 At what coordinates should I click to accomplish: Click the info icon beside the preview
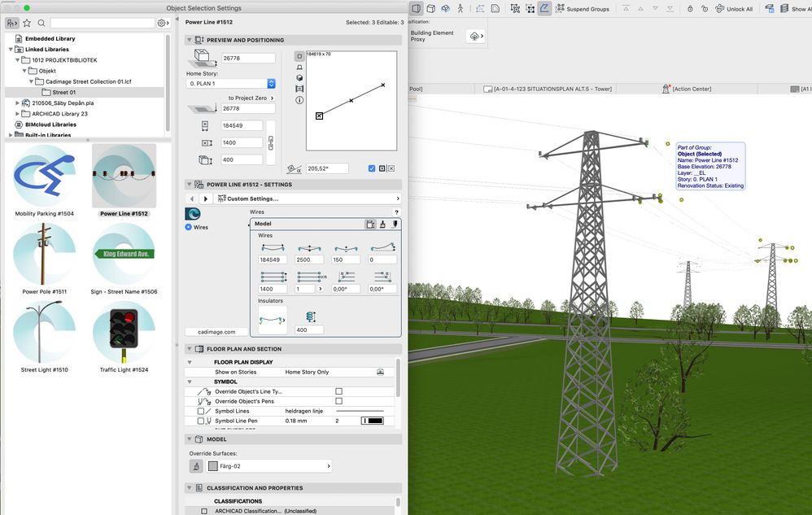pyautogui.click(x=299, y=100)
